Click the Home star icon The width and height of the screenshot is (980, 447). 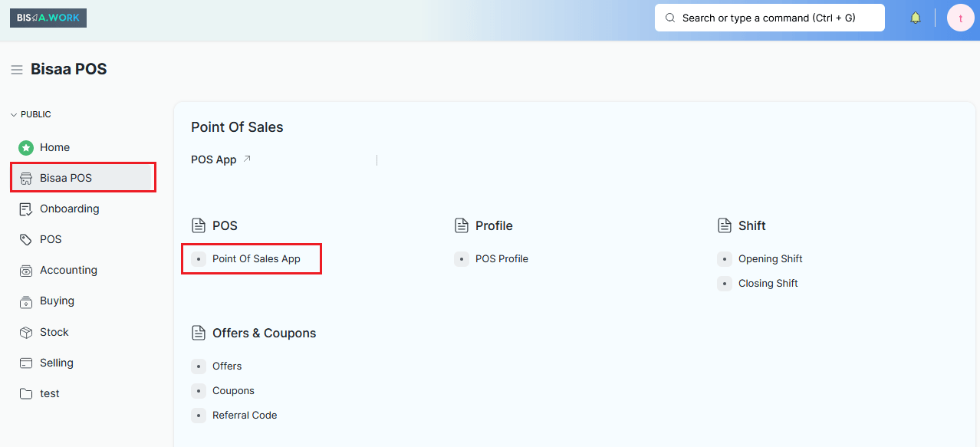(x=26, y=147)
